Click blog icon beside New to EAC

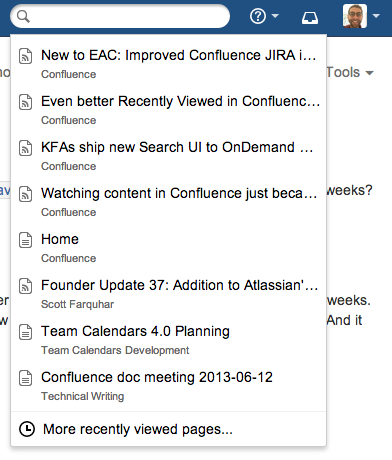tap(26, 56)
